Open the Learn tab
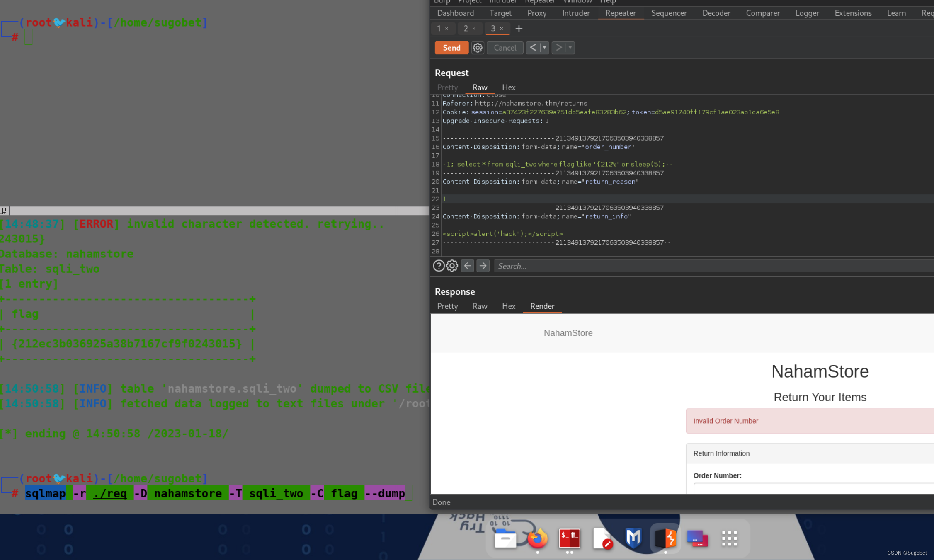 pyautogui.click(x=896, y=13)
